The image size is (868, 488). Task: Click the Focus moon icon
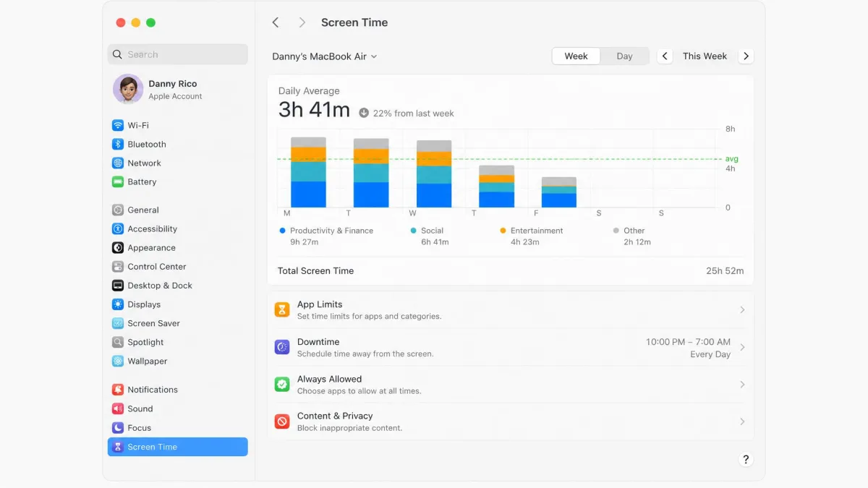118,427
